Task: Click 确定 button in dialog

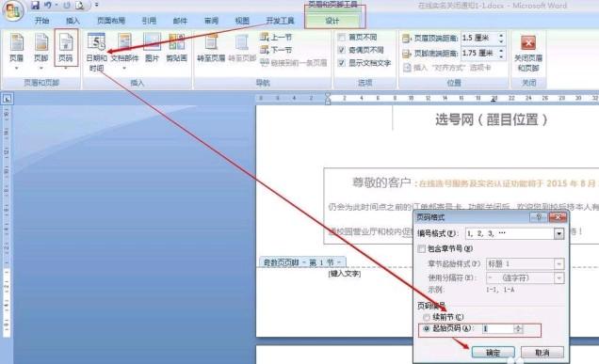Action: click(x=493, y=353)
